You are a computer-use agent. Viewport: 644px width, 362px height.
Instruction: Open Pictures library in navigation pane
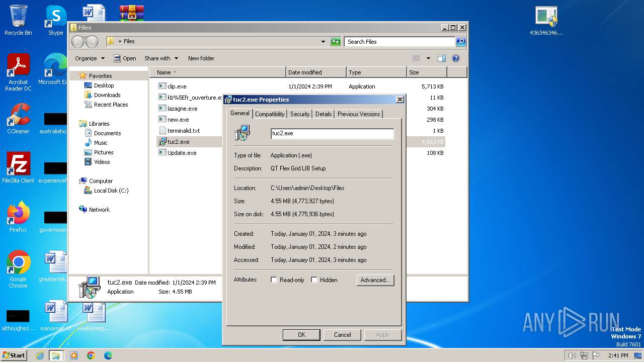coord(104,152)
